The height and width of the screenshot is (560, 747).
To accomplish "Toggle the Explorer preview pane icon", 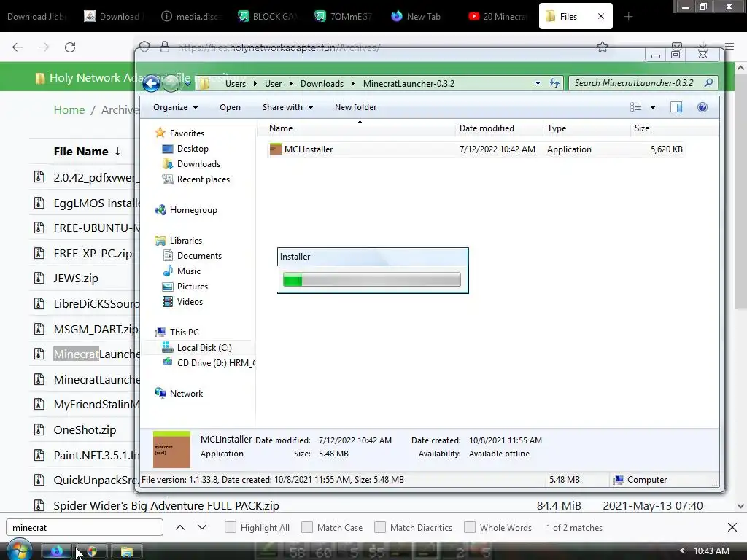I will coord(676,107).
